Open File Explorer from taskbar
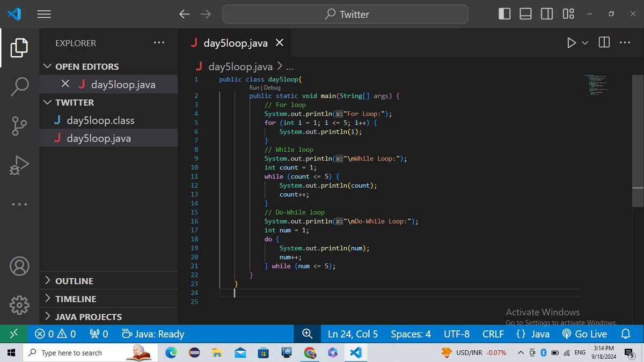Viewport: 644px width, 362px height. (217, 352)
